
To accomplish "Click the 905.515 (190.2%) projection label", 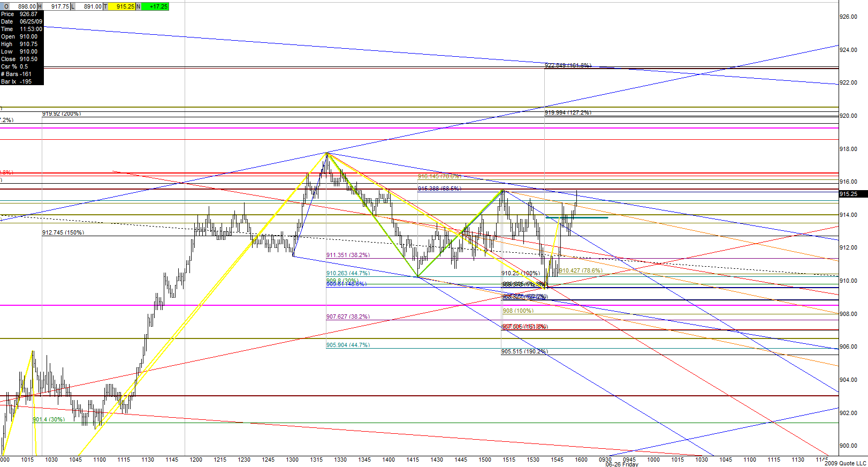I will [524, 351].
